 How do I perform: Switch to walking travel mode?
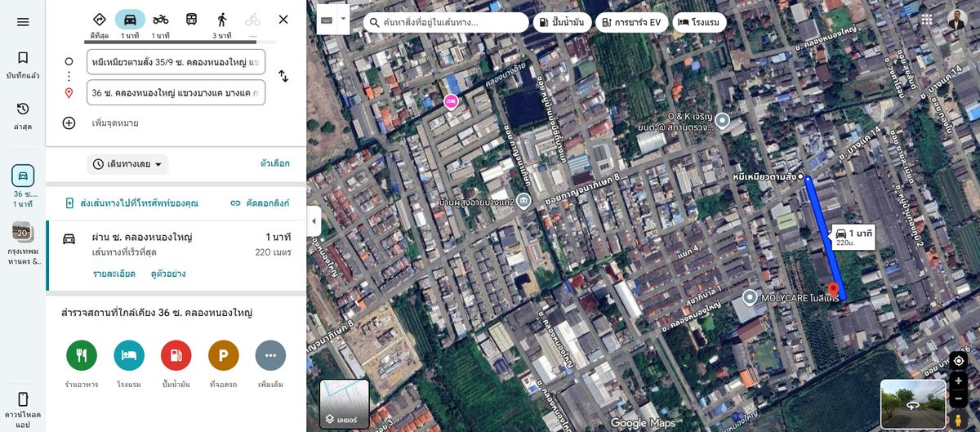(x=221, y=20)
